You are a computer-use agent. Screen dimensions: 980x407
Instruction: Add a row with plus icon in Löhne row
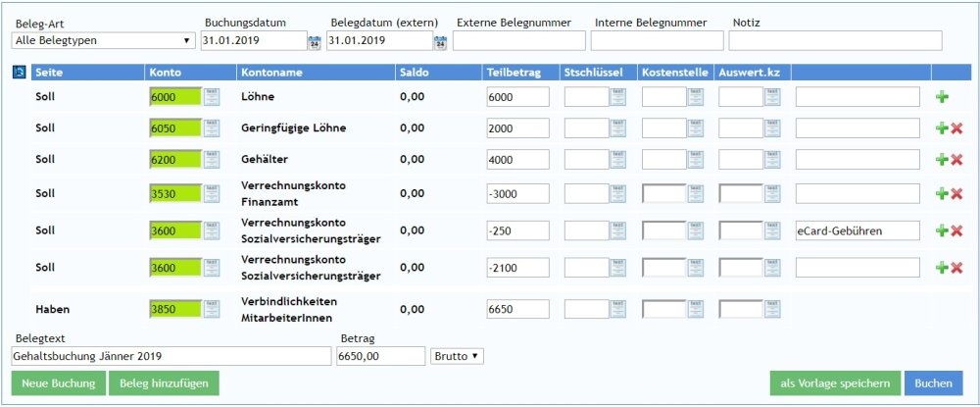click(x=942, y=97)
